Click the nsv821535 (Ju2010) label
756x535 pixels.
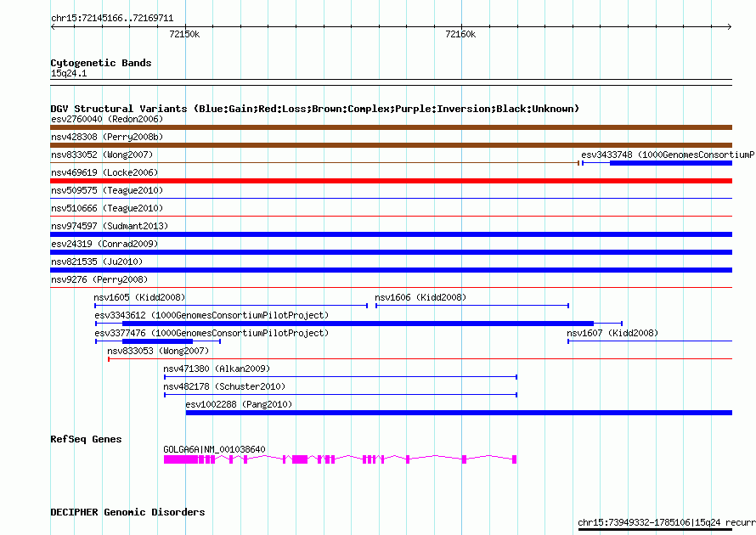click(97, 262)
